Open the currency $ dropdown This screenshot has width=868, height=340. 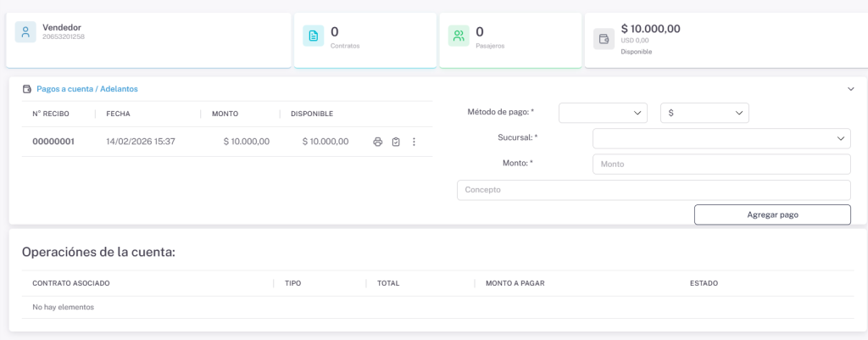click(704, 113)
